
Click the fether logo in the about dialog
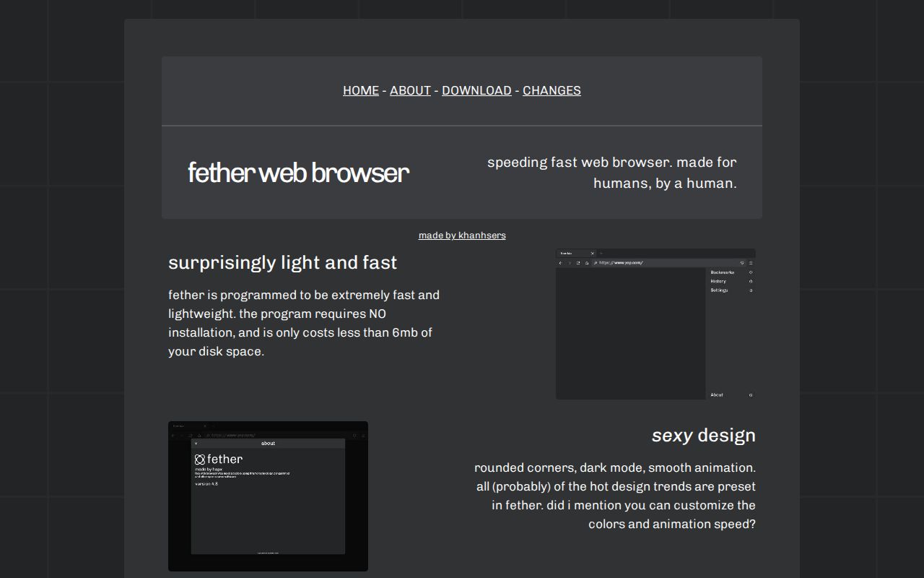coord(200,458)
